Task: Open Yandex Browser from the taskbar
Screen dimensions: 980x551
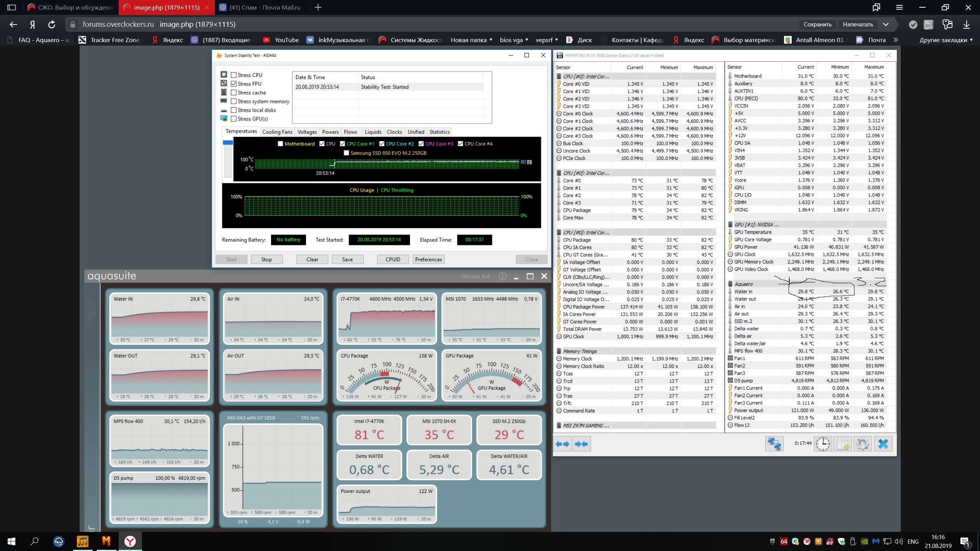Action: click(130, 541)
